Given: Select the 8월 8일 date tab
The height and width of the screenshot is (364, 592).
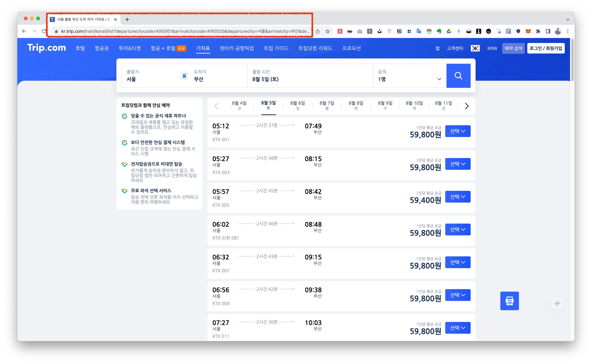Looking at the screenshot, I should pyautogui.click(x=356, y=105).
